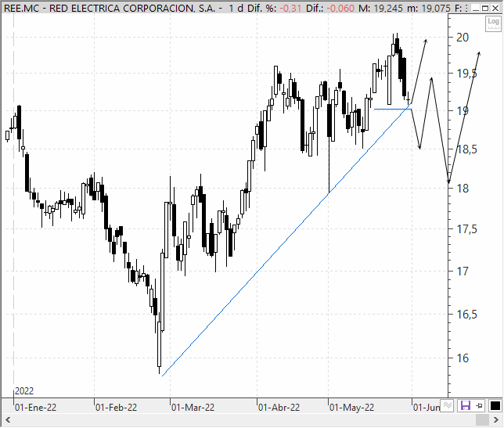Screen dimensions: 504x428
Task: Click the 17,5 price axis label
Action: click(x=467, y=229)
